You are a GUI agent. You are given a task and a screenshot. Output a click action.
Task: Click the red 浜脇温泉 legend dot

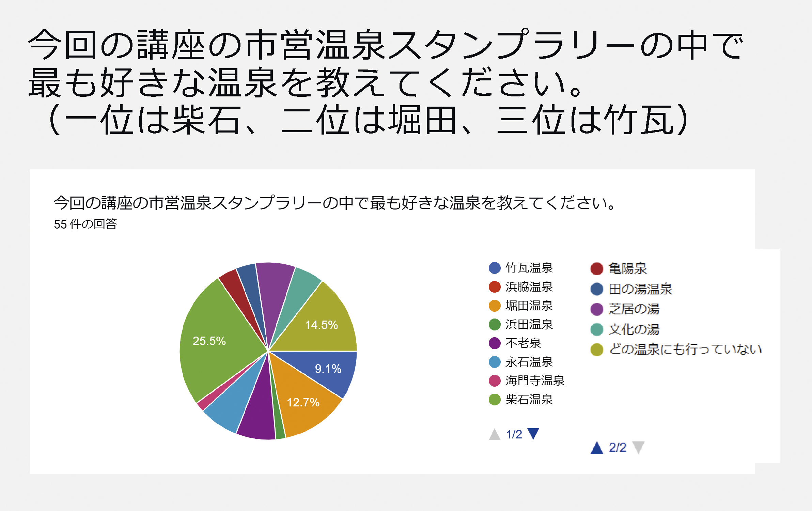pos(494,287)
